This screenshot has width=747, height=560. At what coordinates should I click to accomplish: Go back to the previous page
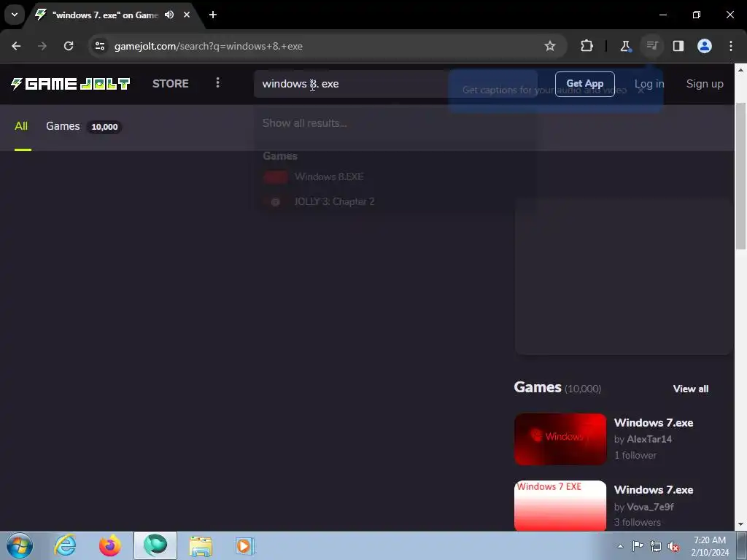16,46
